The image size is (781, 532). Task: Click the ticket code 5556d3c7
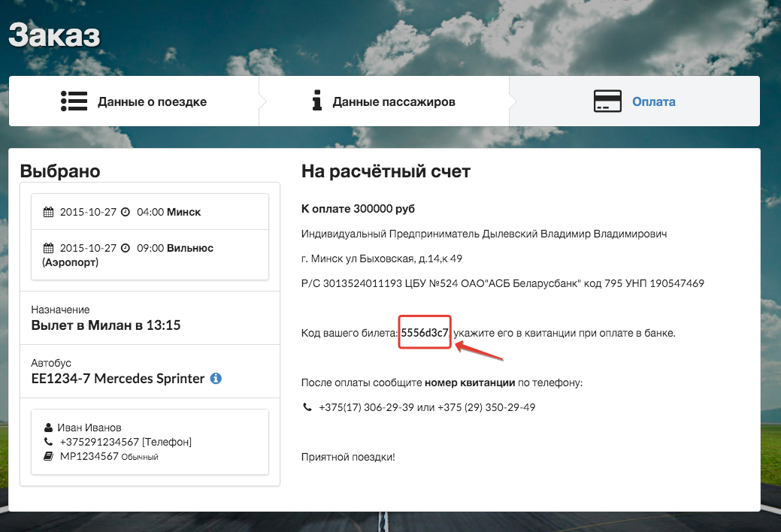click(425, 333)
